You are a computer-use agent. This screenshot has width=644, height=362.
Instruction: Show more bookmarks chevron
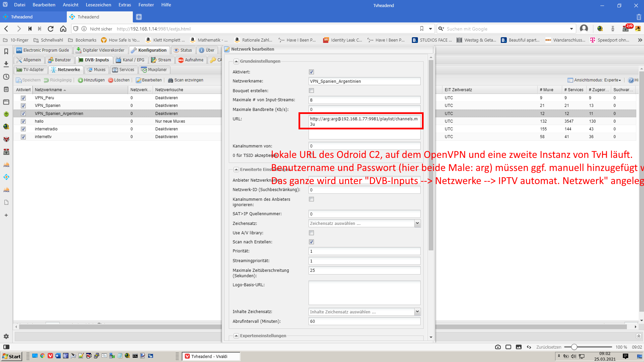tap(640, 40)
